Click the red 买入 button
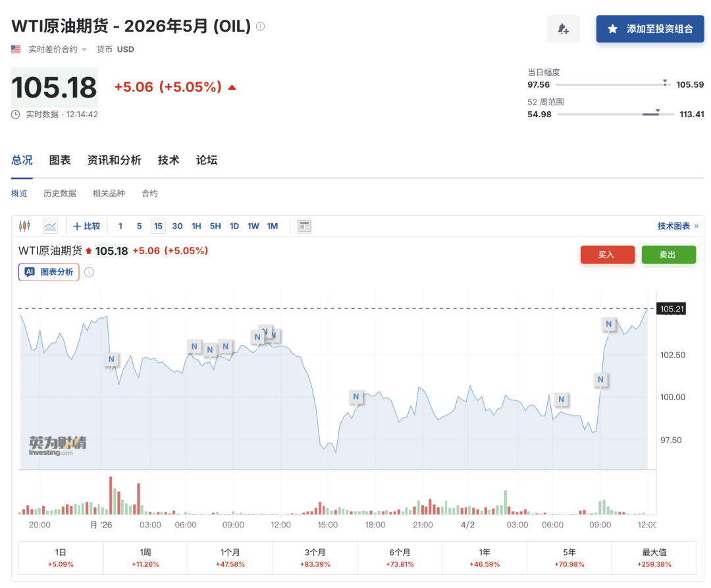The height and width of the screenshot is (588, 711). 607,255
